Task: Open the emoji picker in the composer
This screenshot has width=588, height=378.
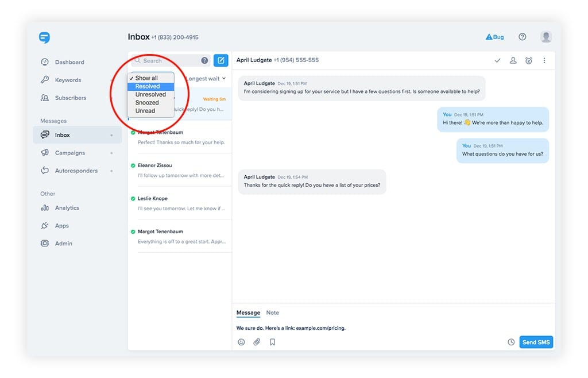Action: 241,342
